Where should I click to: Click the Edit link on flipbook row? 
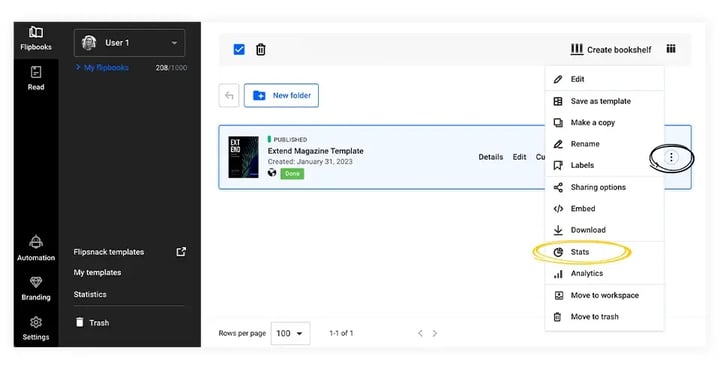tap(519, 157)
